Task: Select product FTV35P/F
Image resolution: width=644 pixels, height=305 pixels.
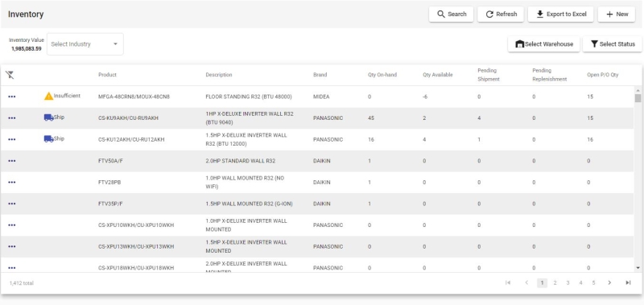Action: click(111, 204)
